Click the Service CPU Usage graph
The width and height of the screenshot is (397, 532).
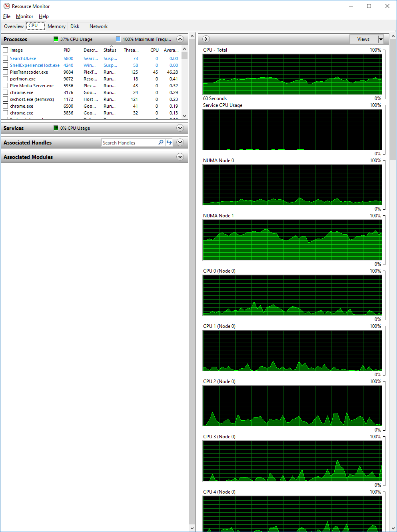292,129
